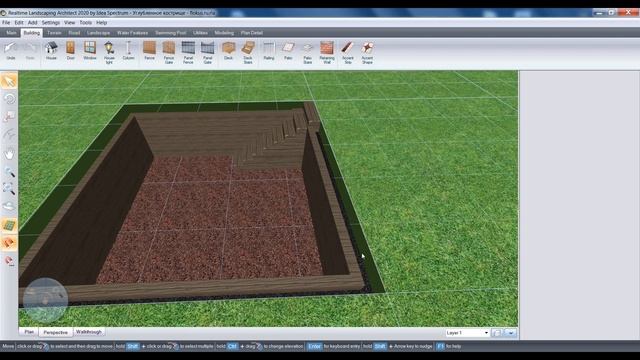Open the Help menu
The height and width of the screenshot is (360, 640).
click(101, 23)
